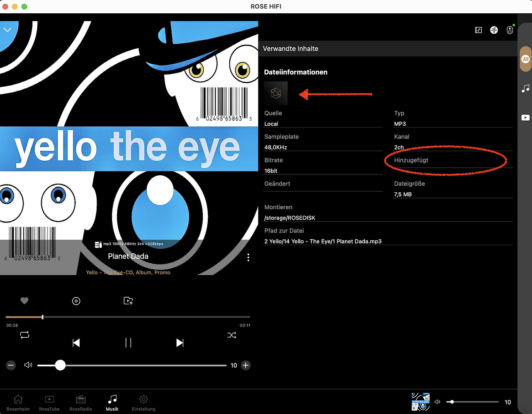Open the Einstellung settings tab
This screenshot has width=532, height=414.
click(143, 402)
